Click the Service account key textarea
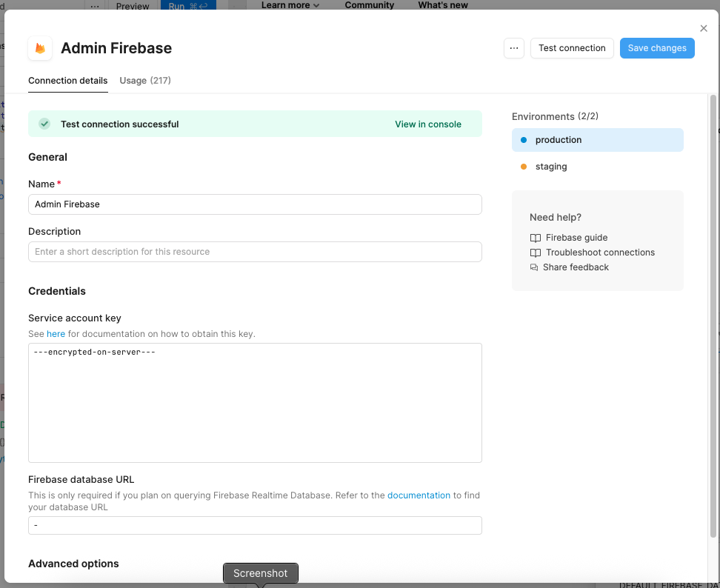The height and width of the screenshot is (588, 720). tap(255, 403)
